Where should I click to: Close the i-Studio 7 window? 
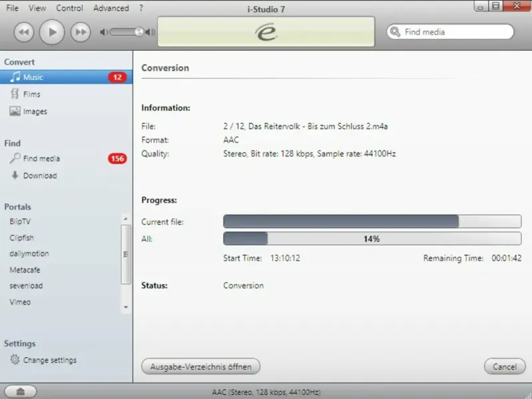click(517, 6)
